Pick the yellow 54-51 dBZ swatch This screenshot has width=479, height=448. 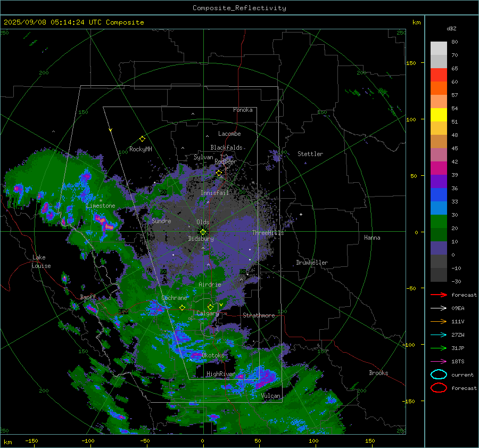point(439,115)
